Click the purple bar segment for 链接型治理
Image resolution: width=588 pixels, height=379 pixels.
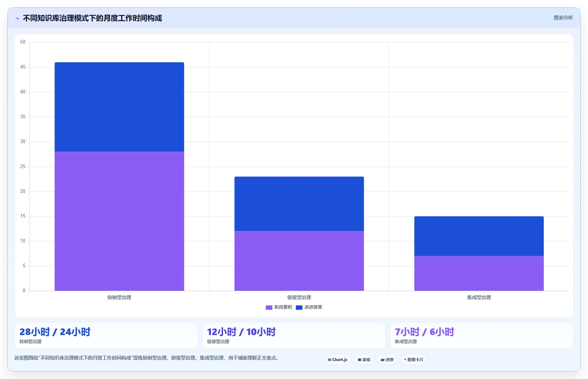(299, 261)
